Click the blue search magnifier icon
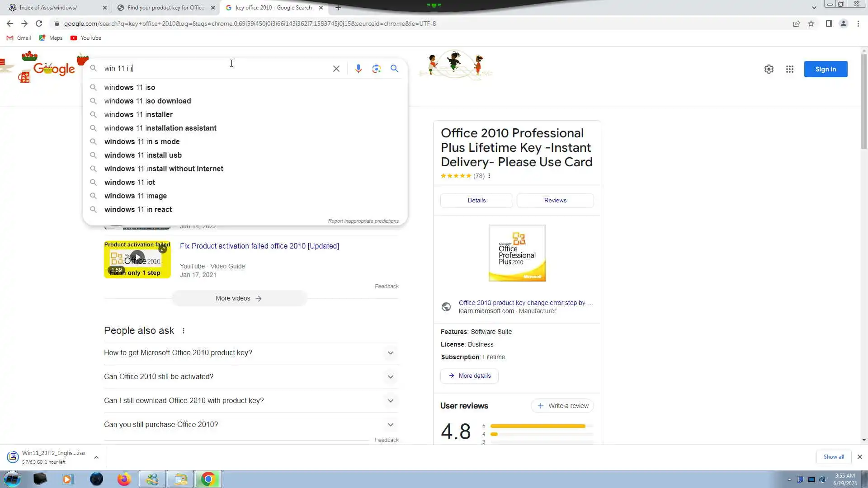The height and width of the screenshot is (488, 868). tap(394, 69)
